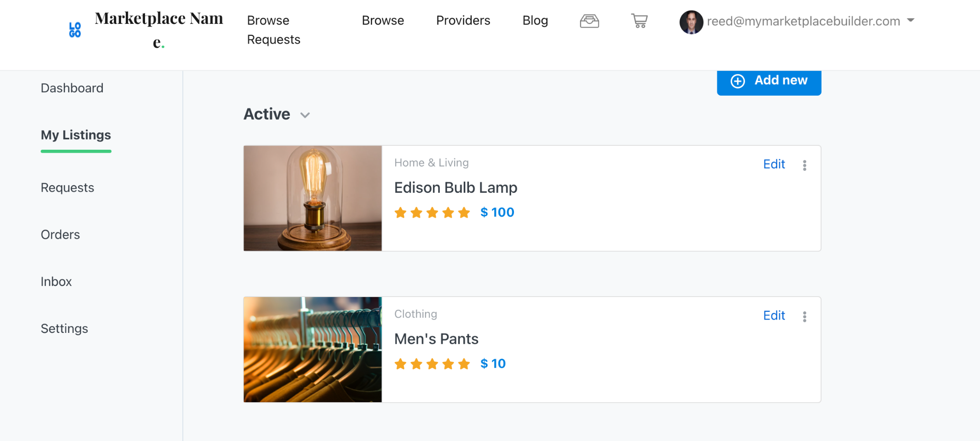
Task: Click the Home & Living category label
Action: click(x=431, y=163)
